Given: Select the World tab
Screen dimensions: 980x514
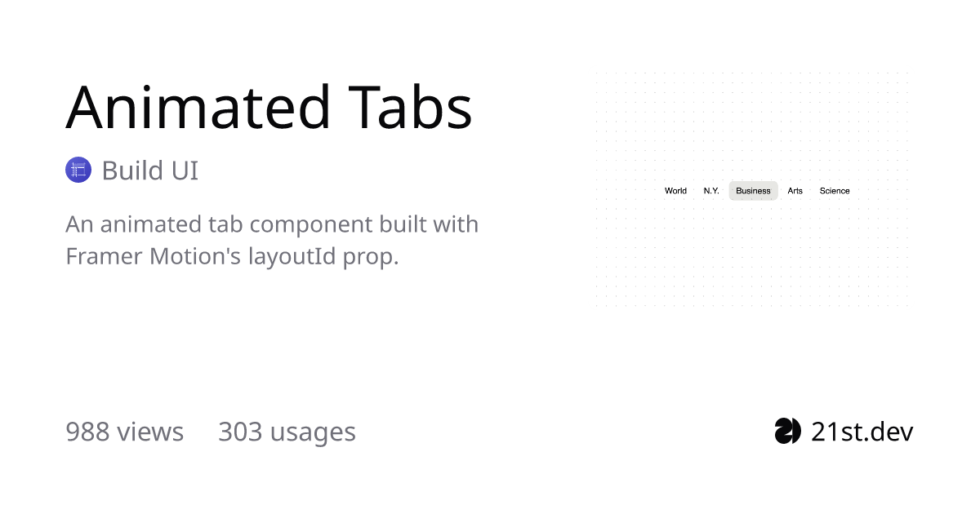Looking at the screenshot, I should pos(675,191).
